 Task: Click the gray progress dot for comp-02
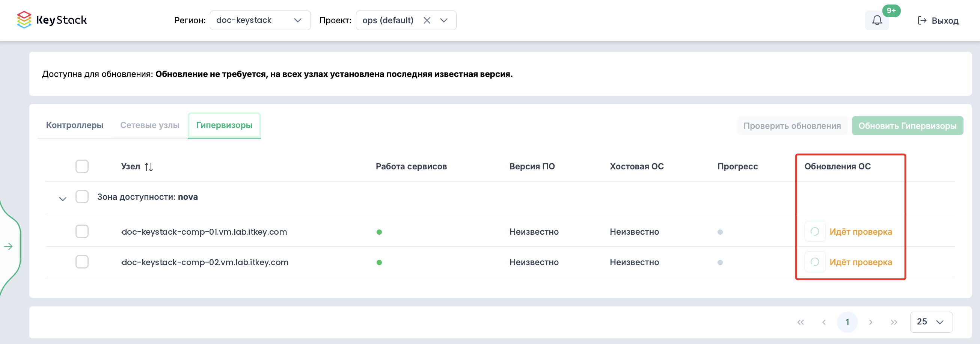[x=720, y=263]
